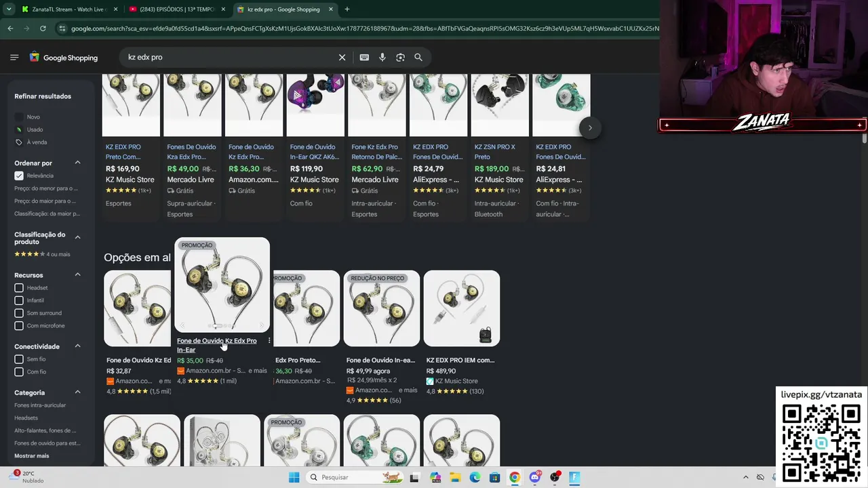Open the KZ EDX PRO IEM R$ 489,90 thumbnail
Screen dimensions: 868x488
(462, 308)
